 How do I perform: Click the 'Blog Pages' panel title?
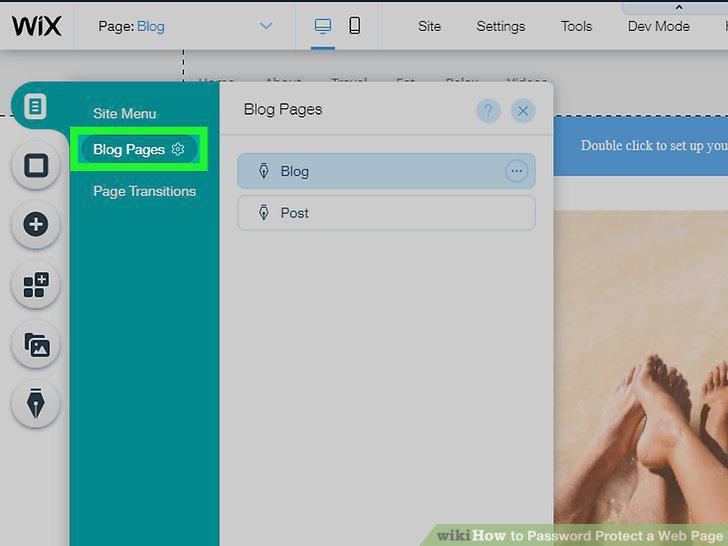pyautogui.click(x=283, y=110)
